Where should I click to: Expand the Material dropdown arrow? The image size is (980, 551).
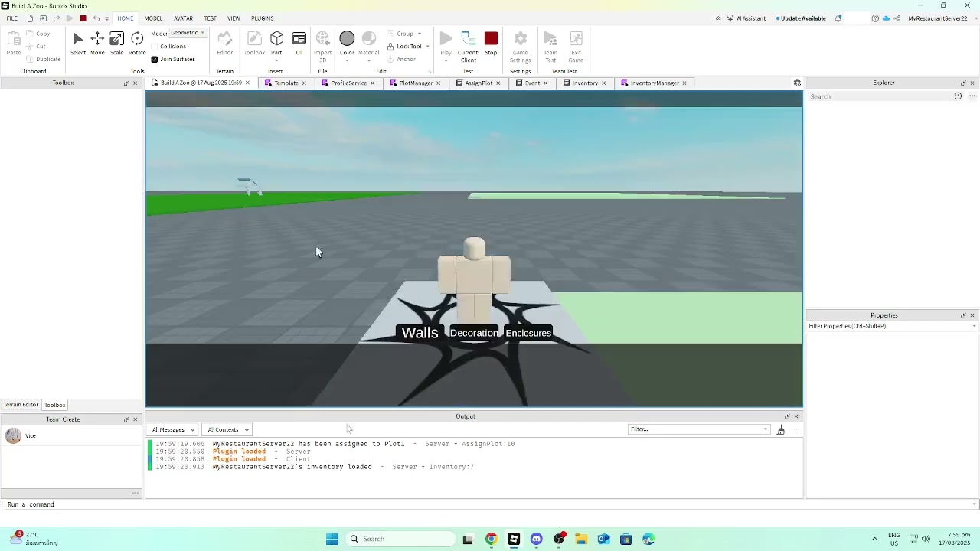[x=369, y=60]
